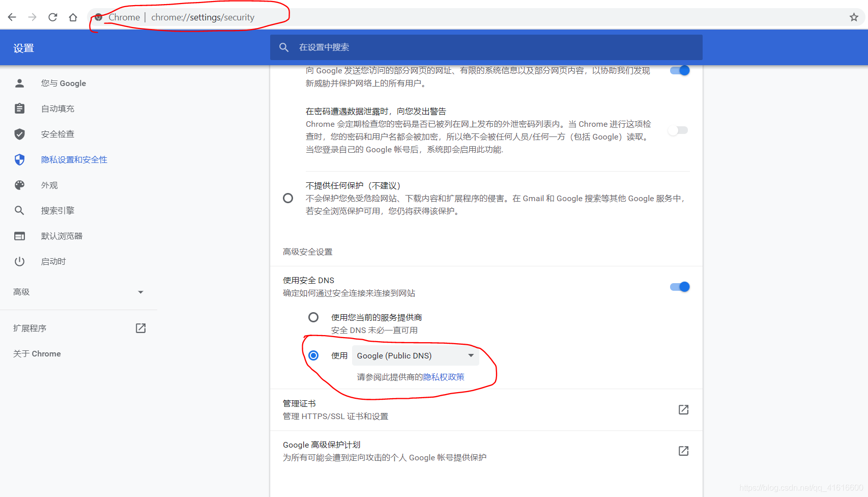Open 启动时 settings section

click(53, 261)
